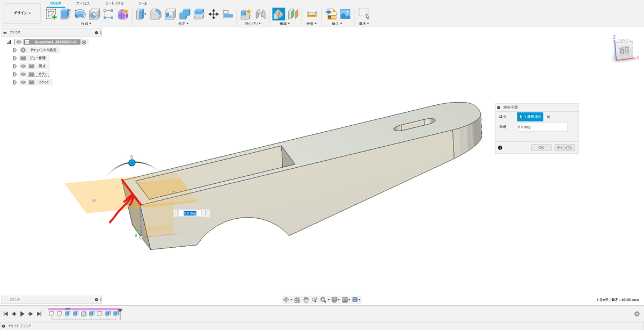This screenshot has width=644, height=330.
Task: Select the purple Create Form icon
Action: coord(123,15)
